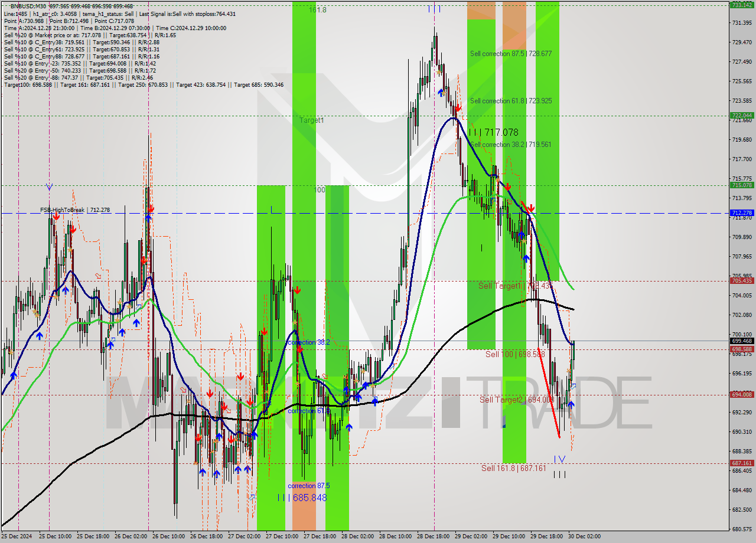Click the red 698.588 price-axis tag

click(x=742, y=349)
